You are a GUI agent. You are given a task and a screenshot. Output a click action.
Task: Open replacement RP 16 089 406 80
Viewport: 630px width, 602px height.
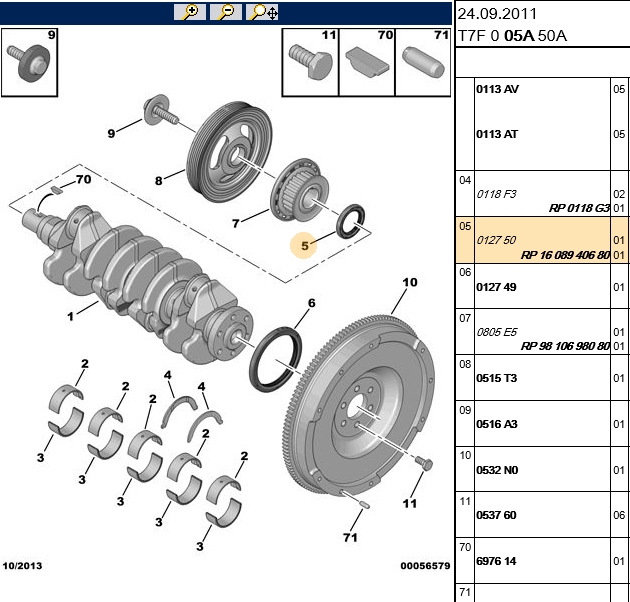(x=565, y=255)
